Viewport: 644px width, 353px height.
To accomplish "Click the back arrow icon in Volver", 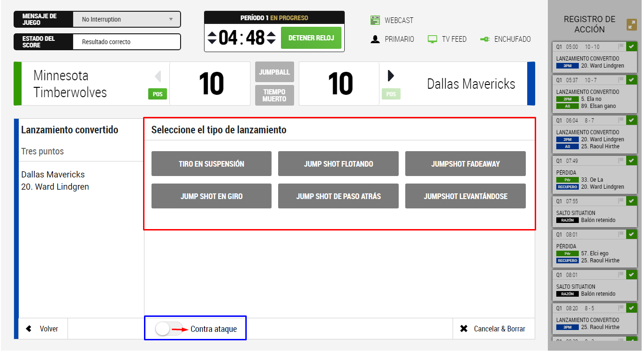I will [29, 329].
